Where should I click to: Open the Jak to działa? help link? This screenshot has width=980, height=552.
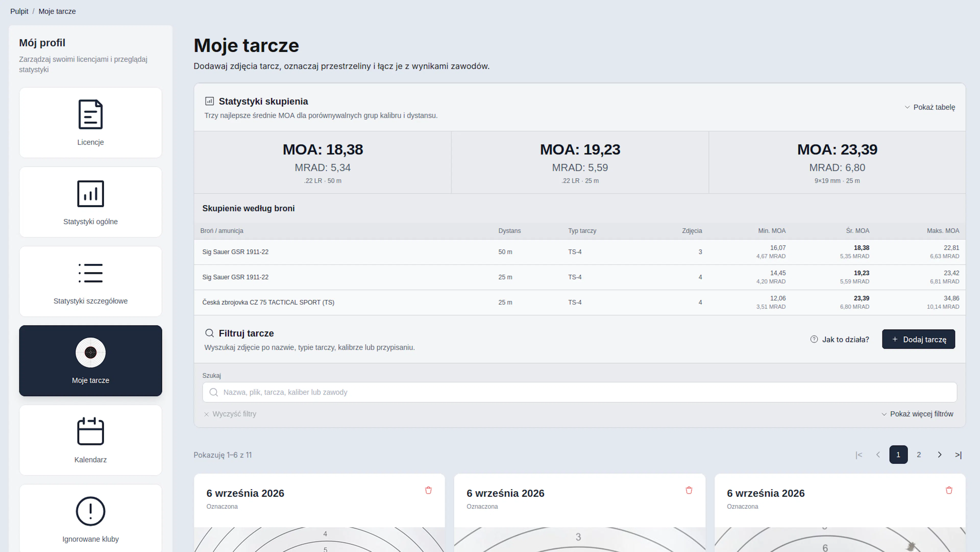pos(840,339)
